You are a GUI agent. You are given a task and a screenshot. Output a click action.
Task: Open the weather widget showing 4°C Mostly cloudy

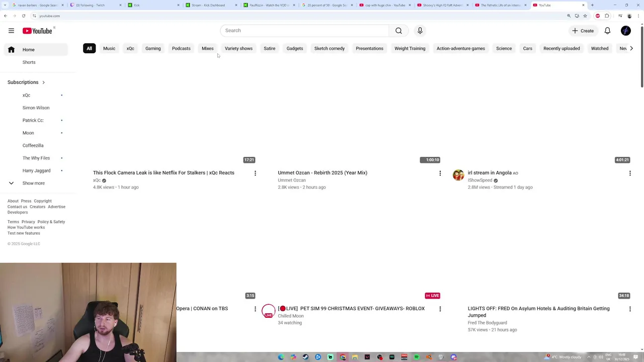[563, 357]
